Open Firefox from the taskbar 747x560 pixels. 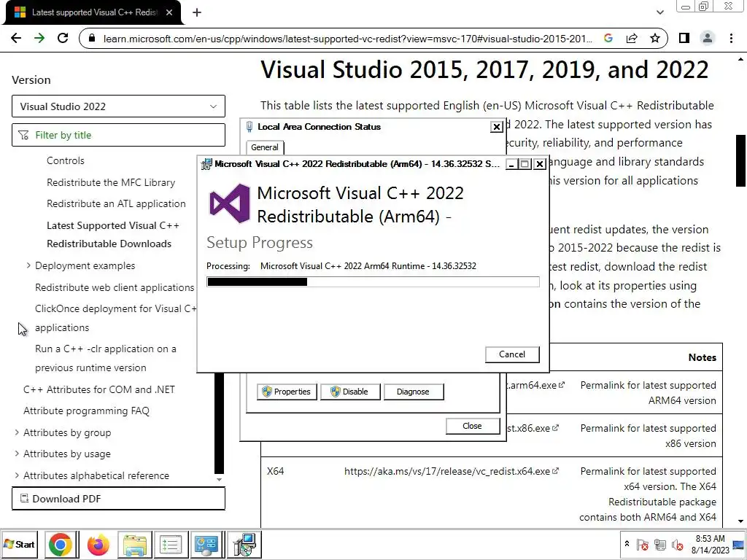98,545
